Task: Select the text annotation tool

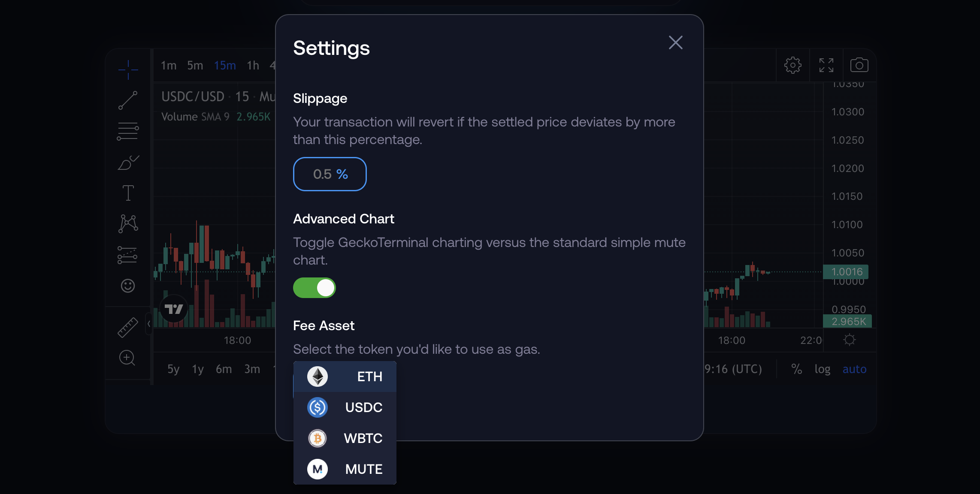Action: click(x=127, y=193)
